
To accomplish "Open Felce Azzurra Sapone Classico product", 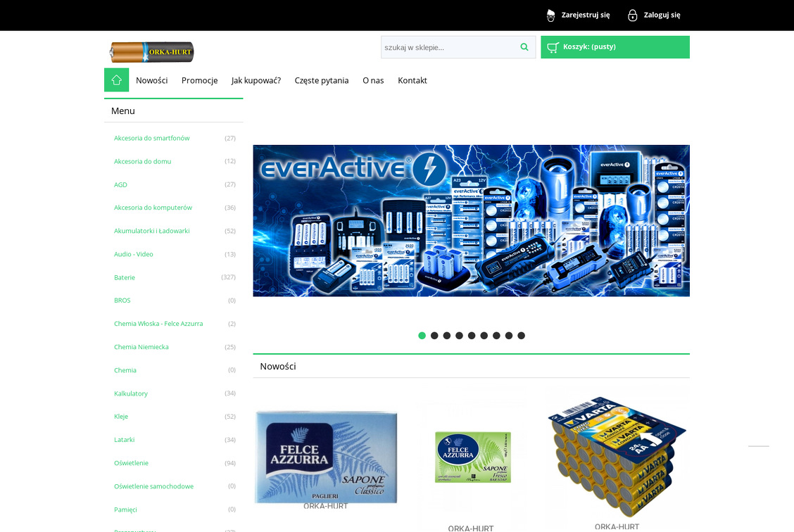I will click(x=326, y=457).
